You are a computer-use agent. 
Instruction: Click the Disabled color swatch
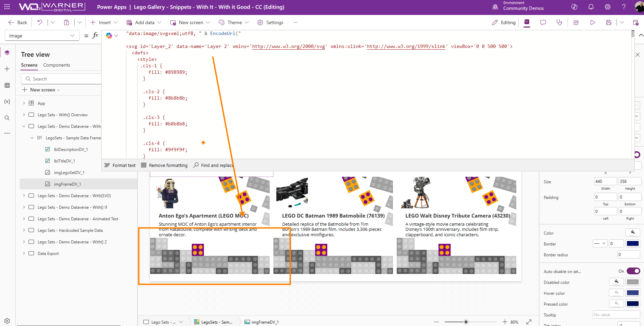[x=633, y=282]
